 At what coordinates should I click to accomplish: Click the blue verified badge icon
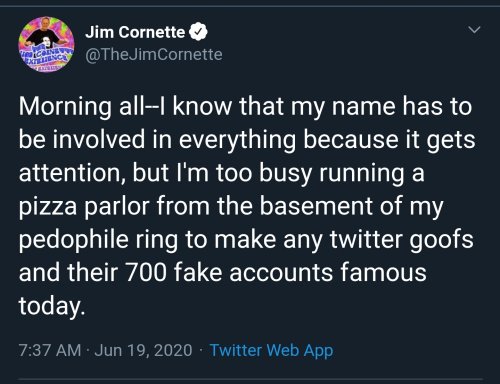tap(199, 32)
